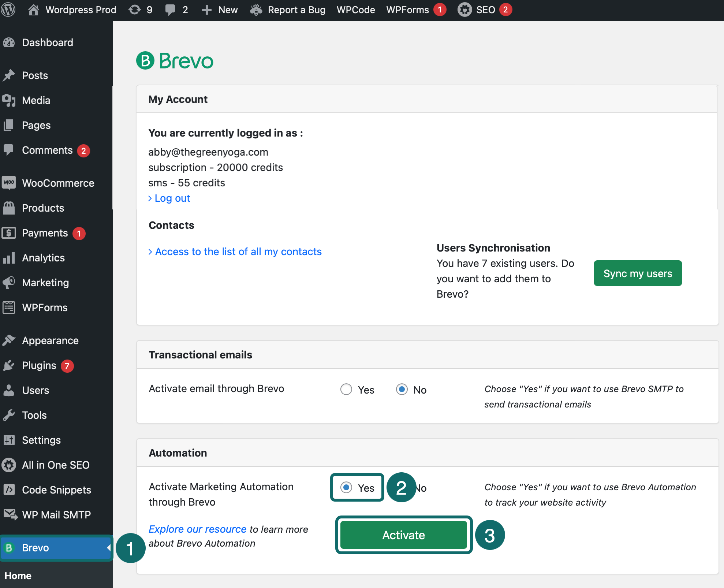Click the WordPress logo icon in admin bar
The image size is (724, 588).
pyautogui.click(x=8, y=10)
